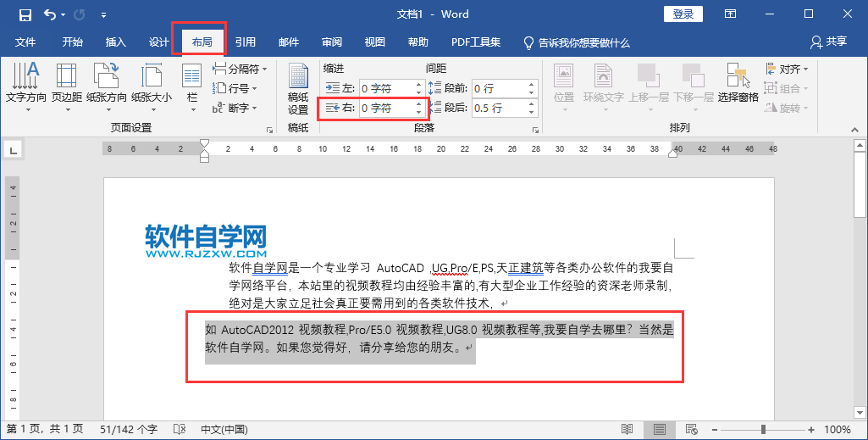Open 页边距 margins menu
Image resolution: width=868 pixels, height=440 pixels.
67,86
